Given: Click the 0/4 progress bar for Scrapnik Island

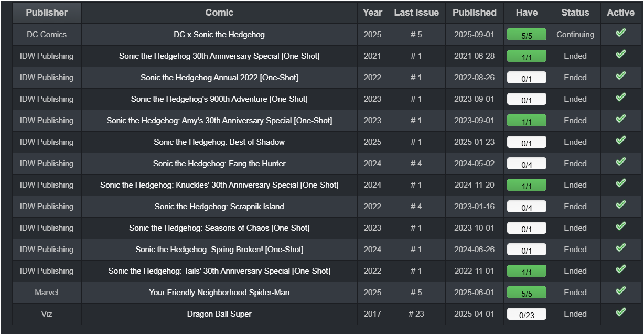Looking at the screenshot, I should click(x=527, y=207).
